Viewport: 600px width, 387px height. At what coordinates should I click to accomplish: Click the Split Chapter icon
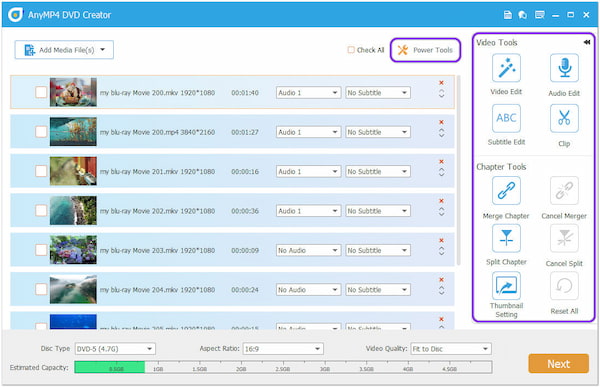pos(506,238)
